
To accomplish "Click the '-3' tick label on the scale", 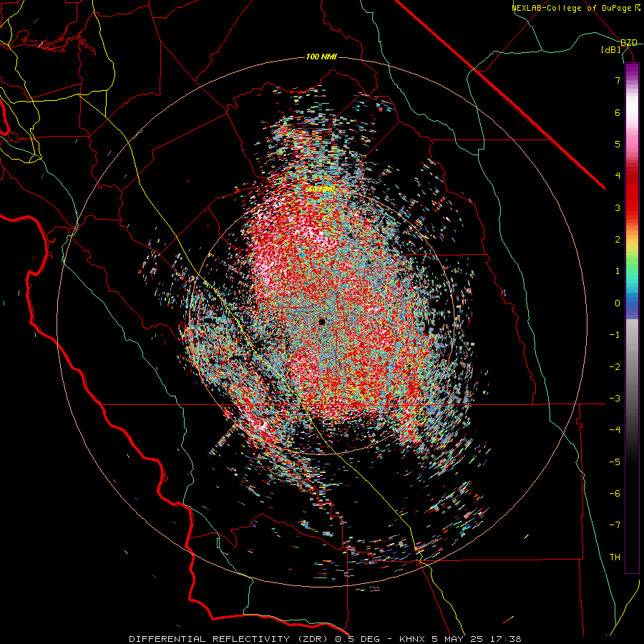I will (x=615, y=399).
